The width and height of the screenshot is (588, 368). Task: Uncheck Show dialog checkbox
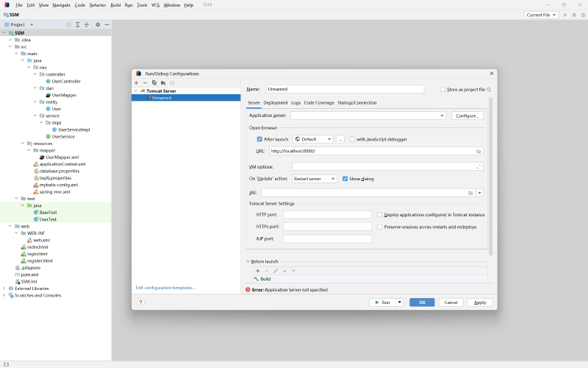pos(345,179)
